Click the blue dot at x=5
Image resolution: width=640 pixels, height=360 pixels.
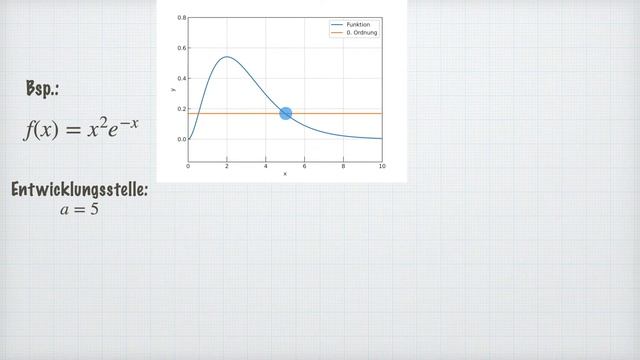click(x=286, y=113)
